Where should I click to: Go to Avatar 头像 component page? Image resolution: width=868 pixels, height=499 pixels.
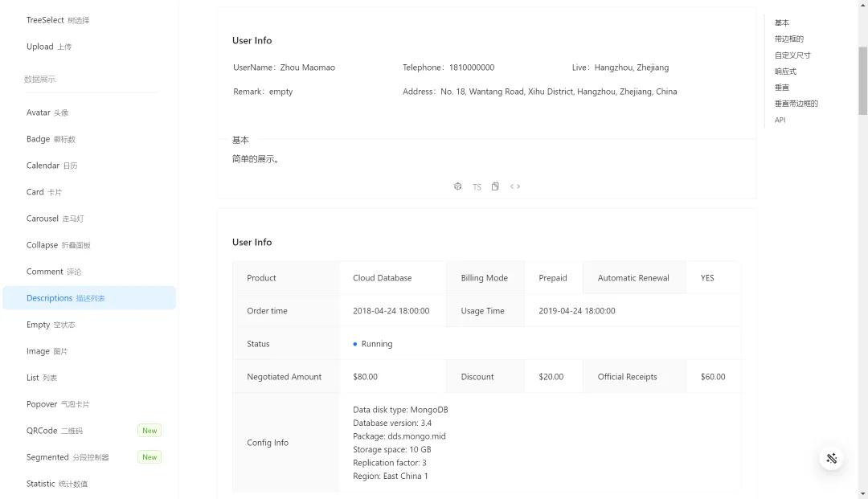click(47, 112)
